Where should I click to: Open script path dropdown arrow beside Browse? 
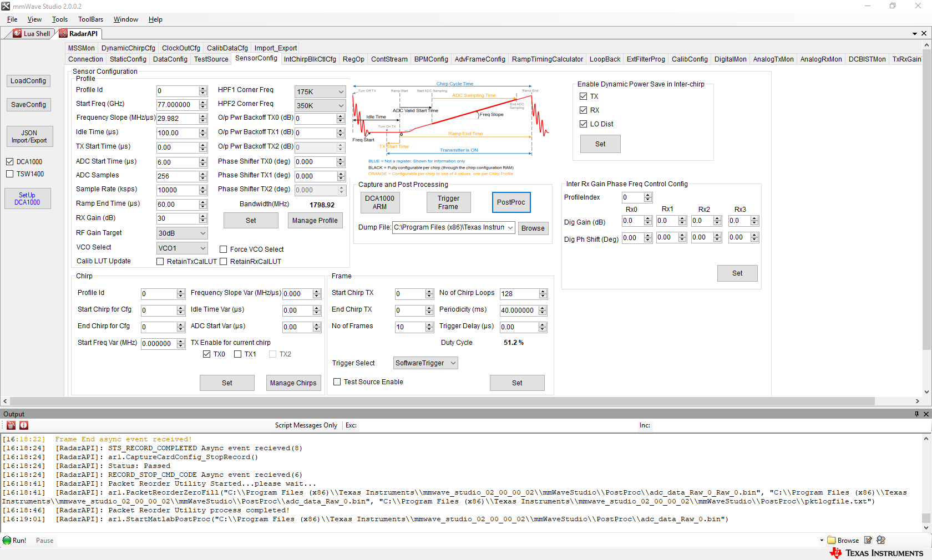822,541
